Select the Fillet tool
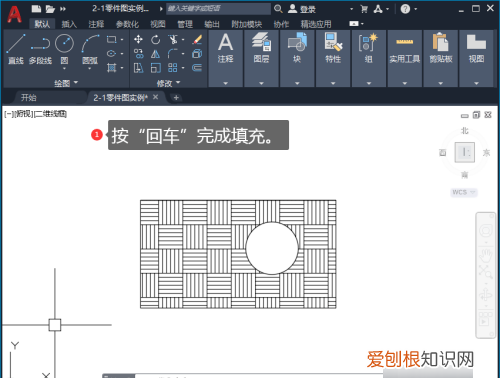Screen dimensions: 500x378 pyautogui.click(x=173, y=53)
